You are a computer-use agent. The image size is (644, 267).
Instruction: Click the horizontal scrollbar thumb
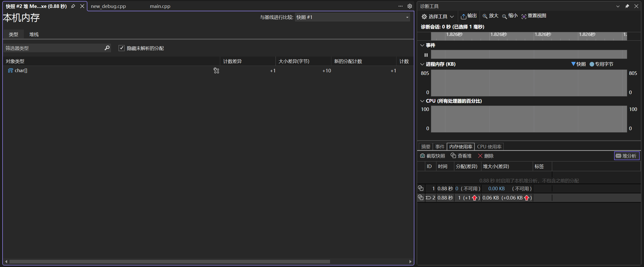170,261
